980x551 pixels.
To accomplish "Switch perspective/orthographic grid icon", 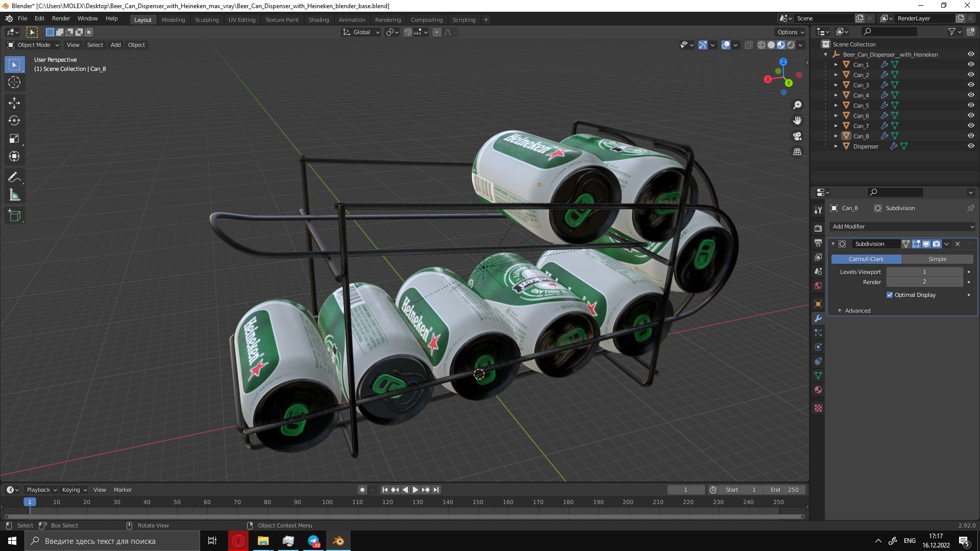I will [x=797, y=152].
